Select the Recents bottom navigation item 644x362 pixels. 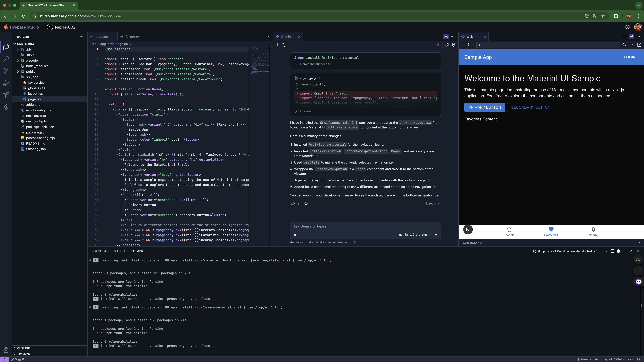[x=509, y=232]
